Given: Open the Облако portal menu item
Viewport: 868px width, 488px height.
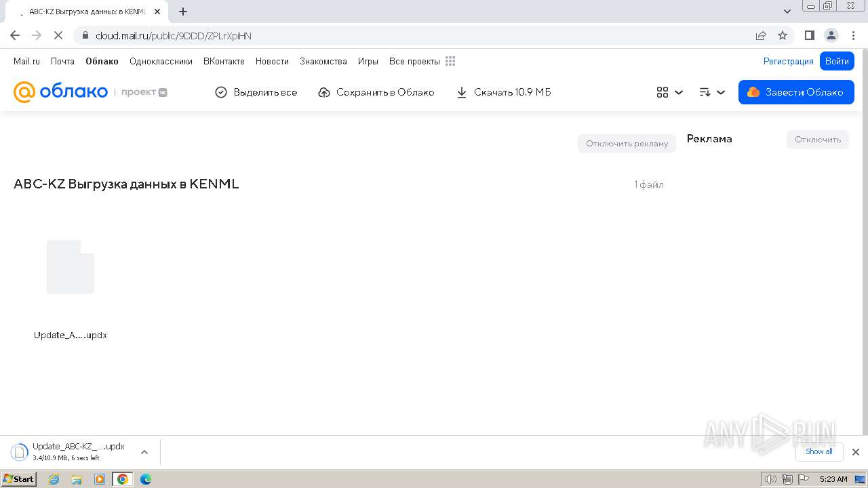Looking at the screenshot, I should pyautogui.click(x=102, y=61).
